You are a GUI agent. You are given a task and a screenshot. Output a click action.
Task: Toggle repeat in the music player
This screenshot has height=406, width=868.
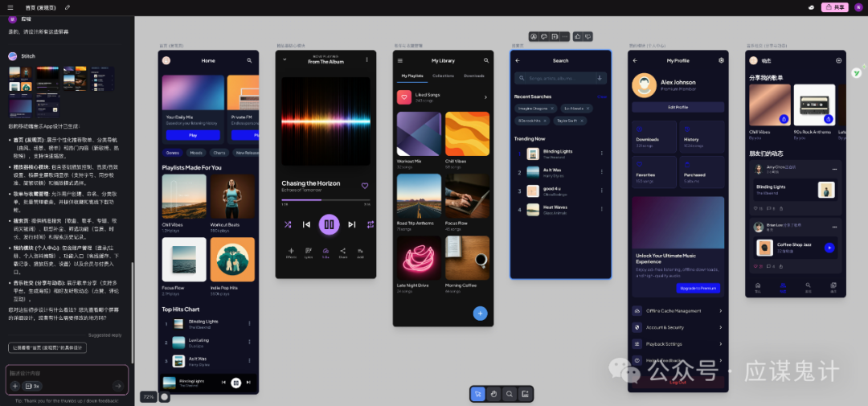pyautogui.click(x=370, y=224)
